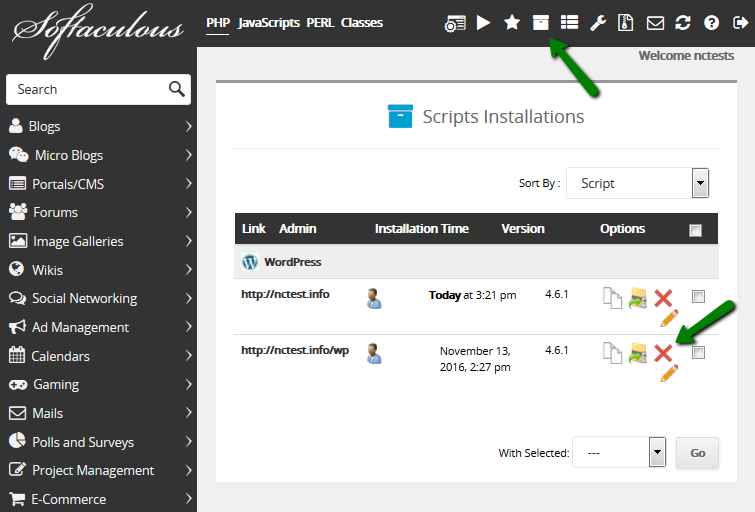Click the envelope email settings icon
The image size is (755, 512).
point(655,22)
